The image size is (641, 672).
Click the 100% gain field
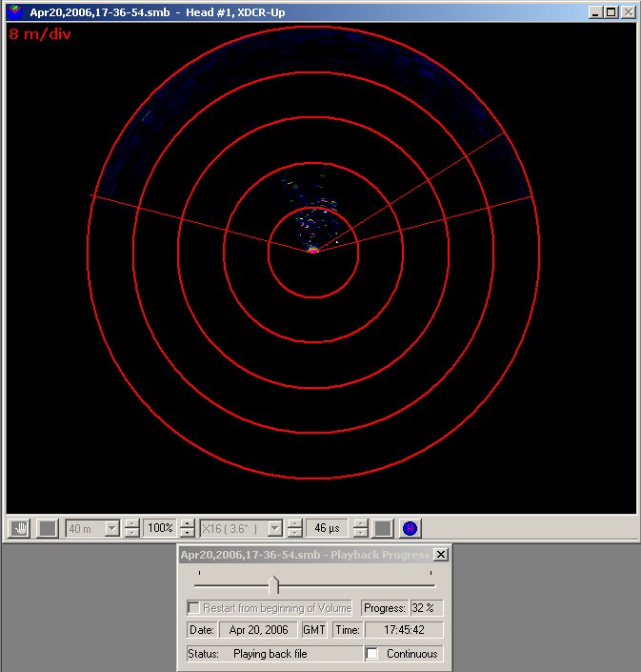tap(161, 528)
